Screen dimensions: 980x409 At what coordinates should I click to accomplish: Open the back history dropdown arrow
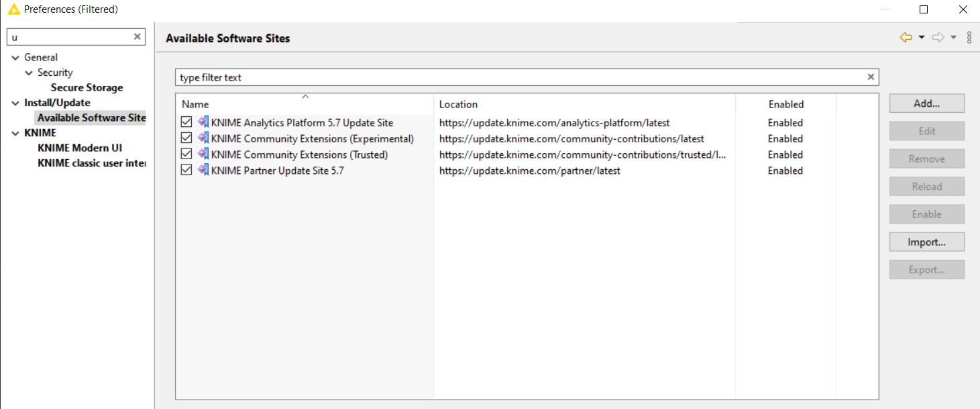point(922,38)
